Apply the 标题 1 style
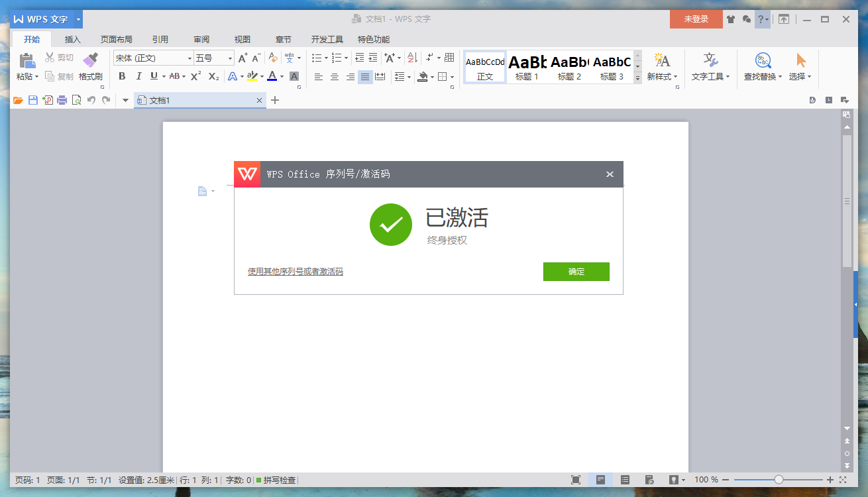Screen dimensions: 868x497 click(527, 67)
